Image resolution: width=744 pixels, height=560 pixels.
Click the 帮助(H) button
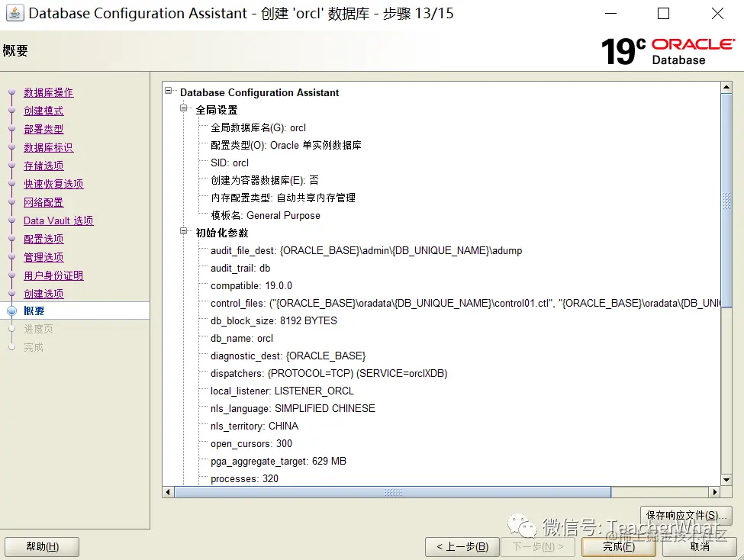coord(42,547)
